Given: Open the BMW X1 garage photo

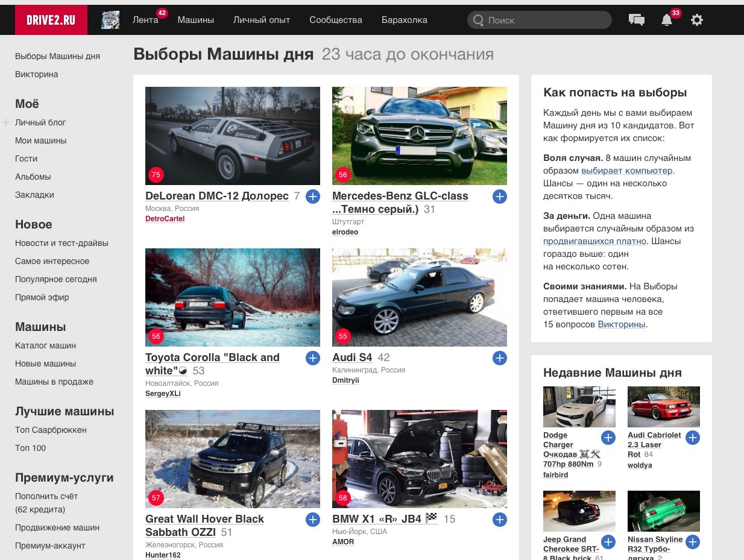Looking at the screenshot, I should point(420,459).
